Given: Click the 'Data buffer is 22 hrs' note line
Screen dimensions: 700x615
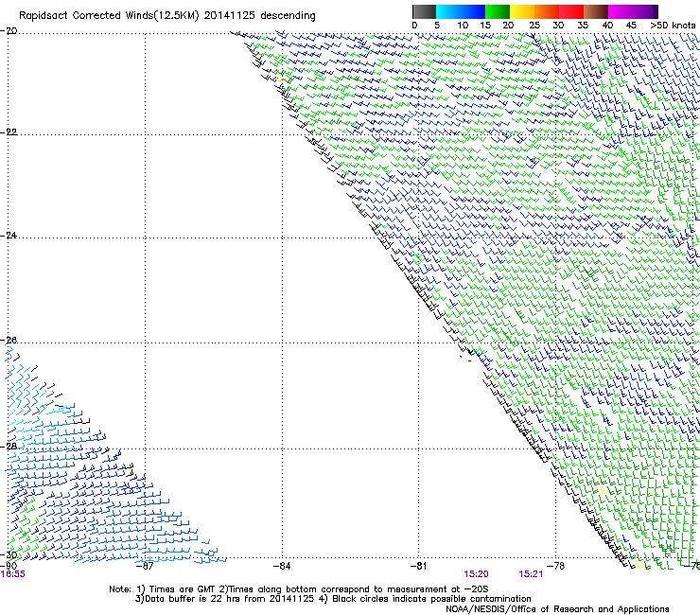Looking at the screenshot, I should click(333, 599).
